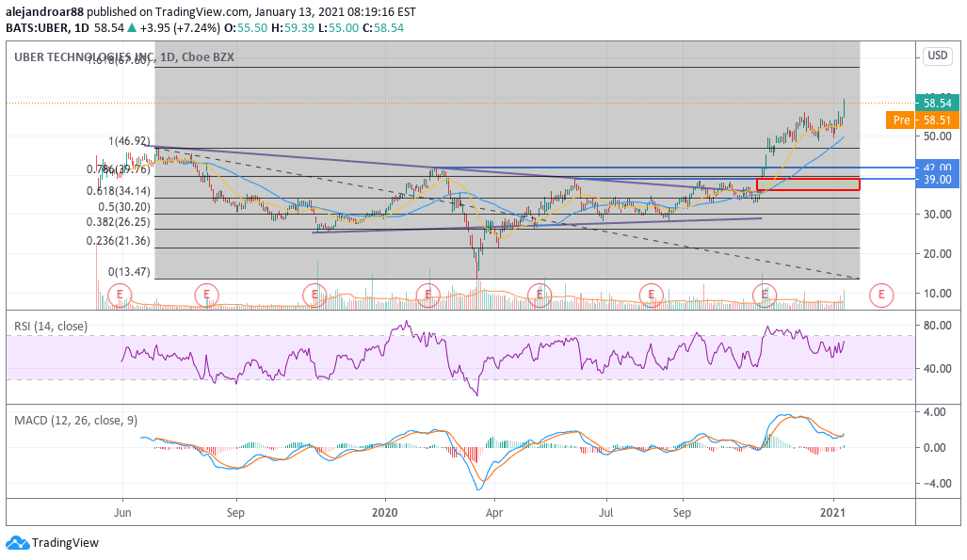The width and height of the screenshot is (967, 560).
Task: Click the green 58.54 last price label
Action: tap(938, 103)
